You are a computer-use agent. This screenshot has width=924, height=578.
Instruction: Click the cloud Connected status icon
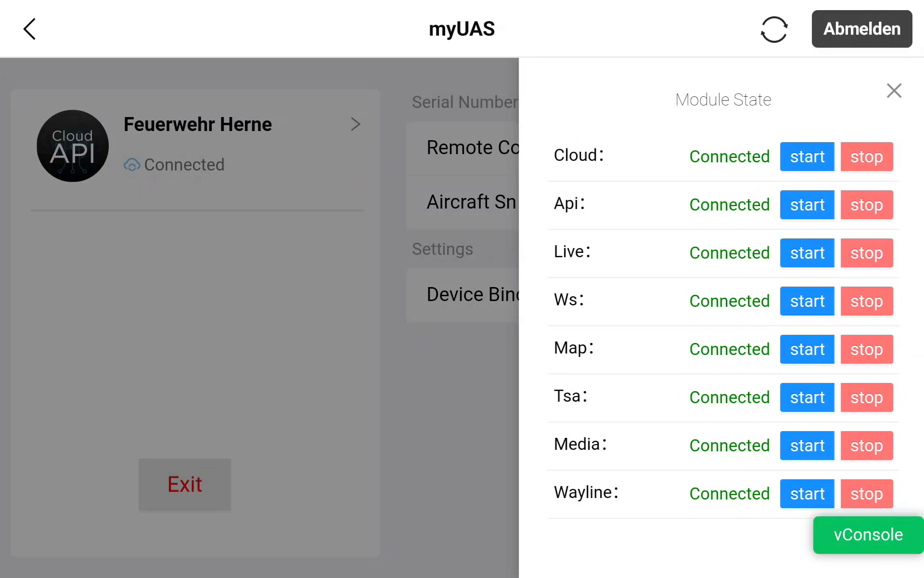click(132, 165)
